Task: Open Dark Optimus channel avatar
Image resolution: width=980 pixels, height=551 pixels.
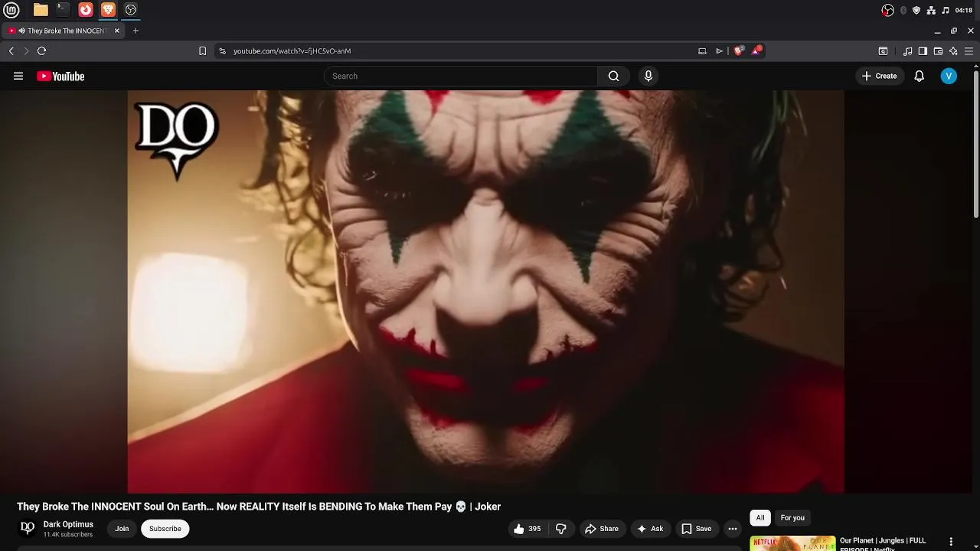Action: 28,528
